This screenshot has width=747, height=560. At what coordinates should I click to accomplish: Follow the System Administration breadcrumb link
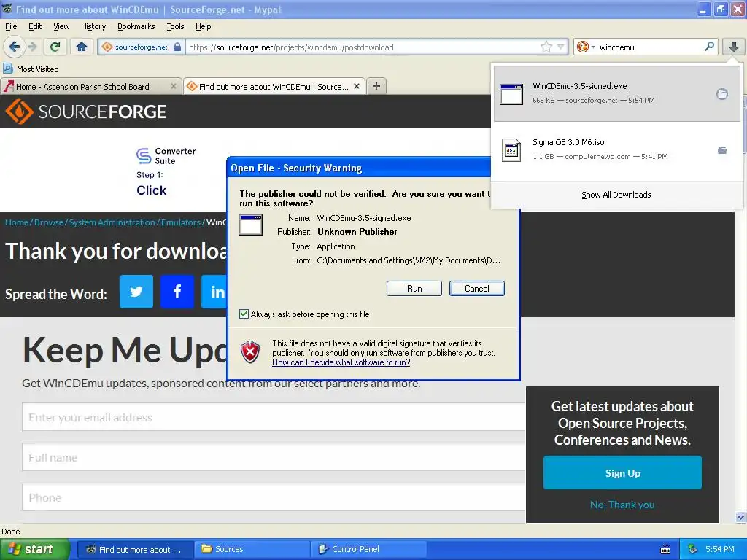pos(112,222)
